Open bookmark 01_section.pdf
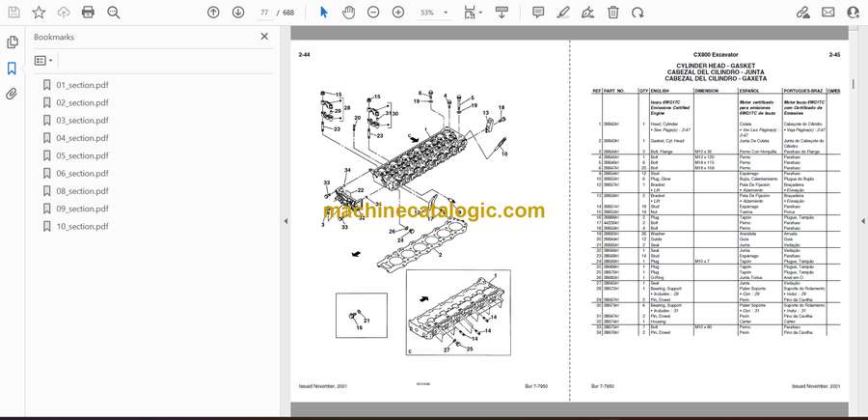 point(82,85)
